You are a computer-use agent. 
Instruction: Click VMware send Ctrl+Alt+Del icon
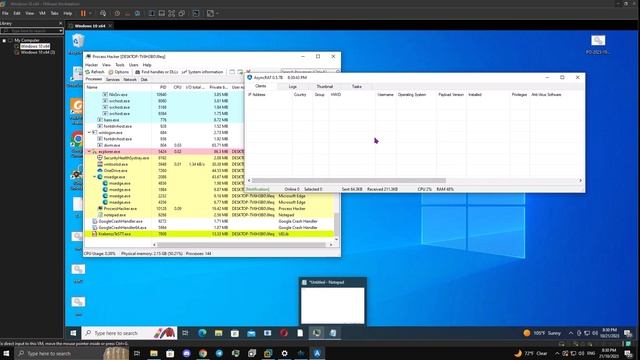(103, 13)
